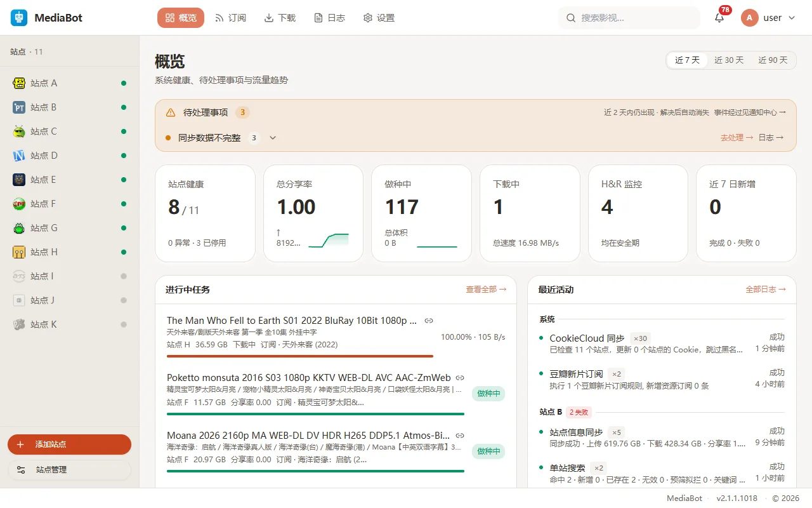Open the 设置 tab

pyautogui.click(x=379, y=18)
